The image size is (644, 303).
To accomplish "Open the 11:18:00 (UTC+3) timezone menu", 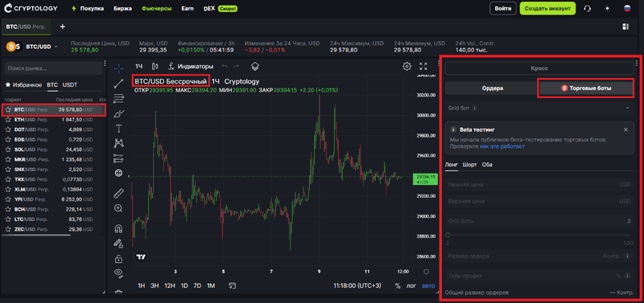I will pyautogui.click(x=357, y=285).
